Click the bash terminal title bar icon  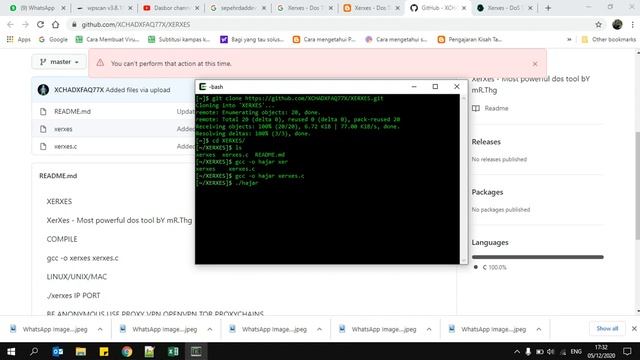click(202, 87)
